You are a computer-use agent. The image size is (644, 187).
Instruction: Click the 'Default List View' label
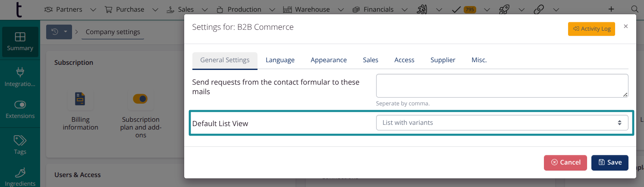[x=220, y=124]
